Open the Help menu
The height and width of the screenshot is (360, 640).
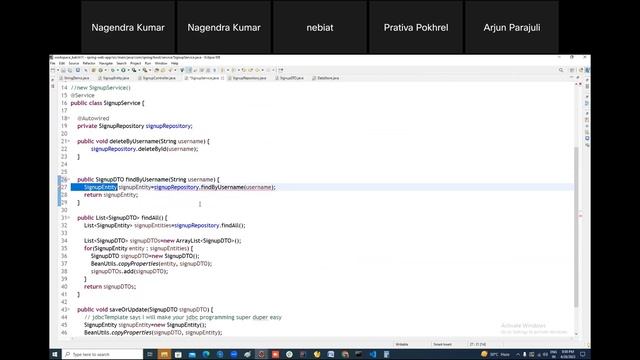[175, 63]
